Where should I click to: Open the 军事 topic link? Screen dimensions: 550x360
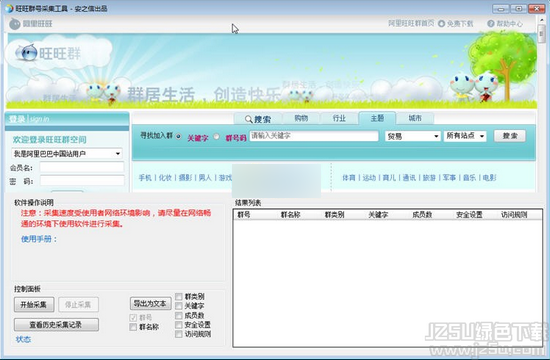(449, 178)
